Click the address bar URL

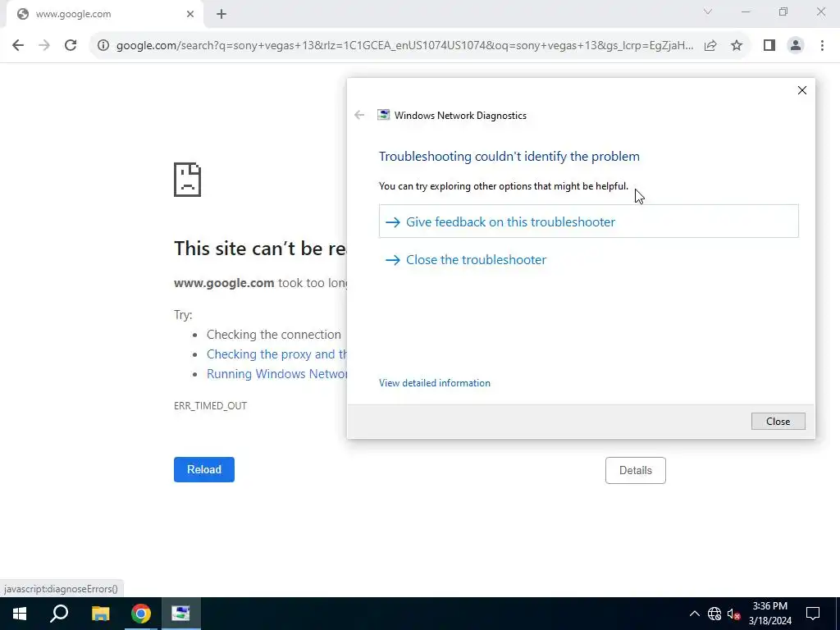tap(404, 46)
